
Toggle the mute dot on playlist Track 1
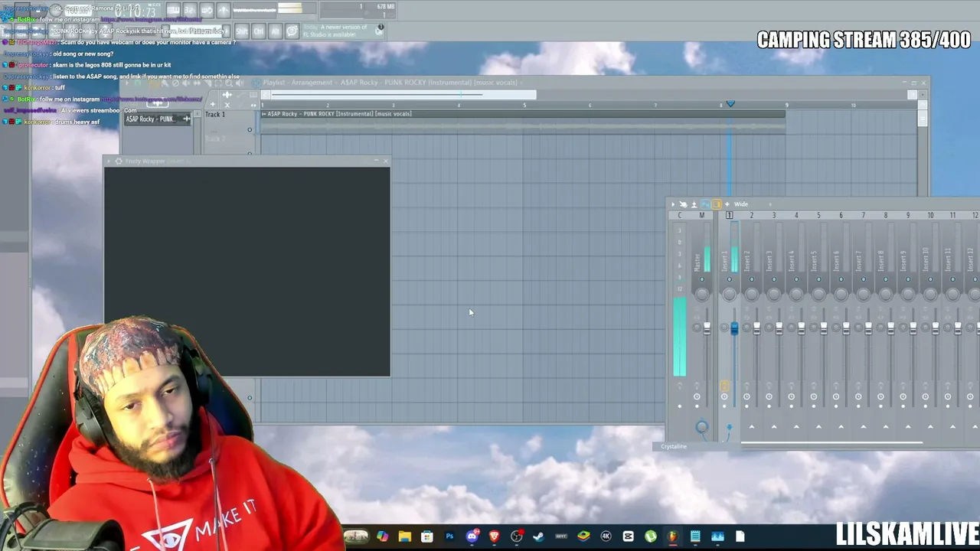coord(249,130)
